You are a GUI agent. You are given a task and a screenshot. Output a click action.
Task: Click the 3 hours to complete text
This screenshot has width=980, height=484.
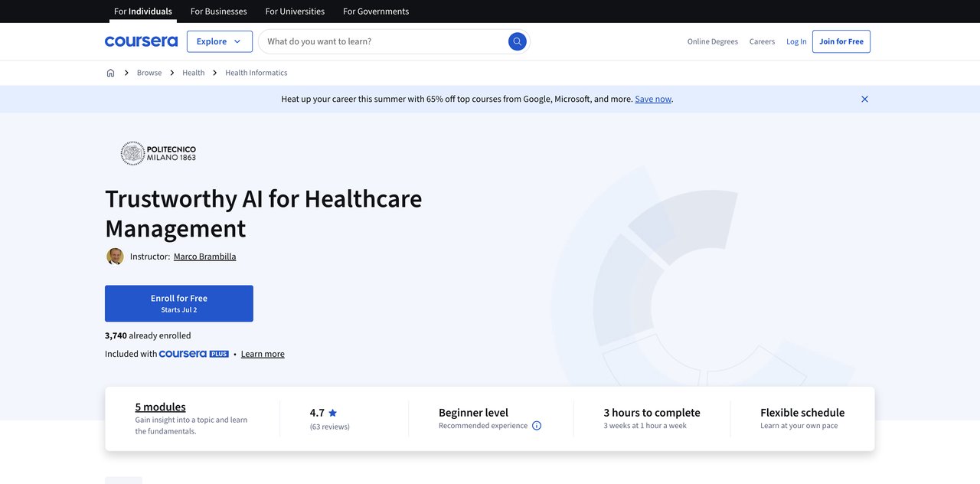click(x=652, y=412)
